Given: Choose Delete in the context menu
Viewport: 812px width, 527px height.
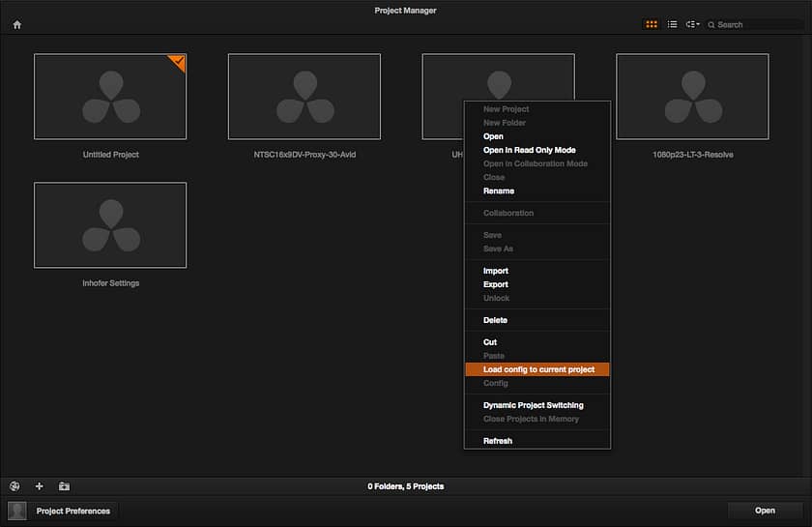Looking at the screenshot, I should coord(537,320).
